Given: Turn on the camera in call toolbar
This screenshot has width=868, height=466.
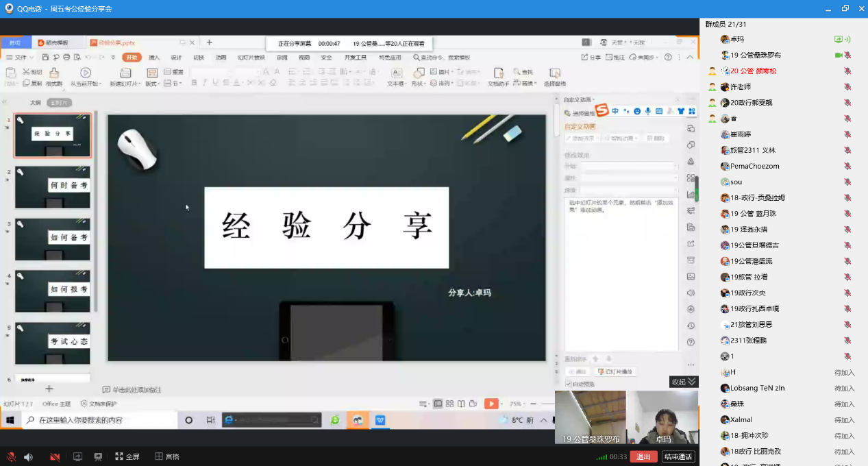Looking at the screenshot, I should pos(55,456).
